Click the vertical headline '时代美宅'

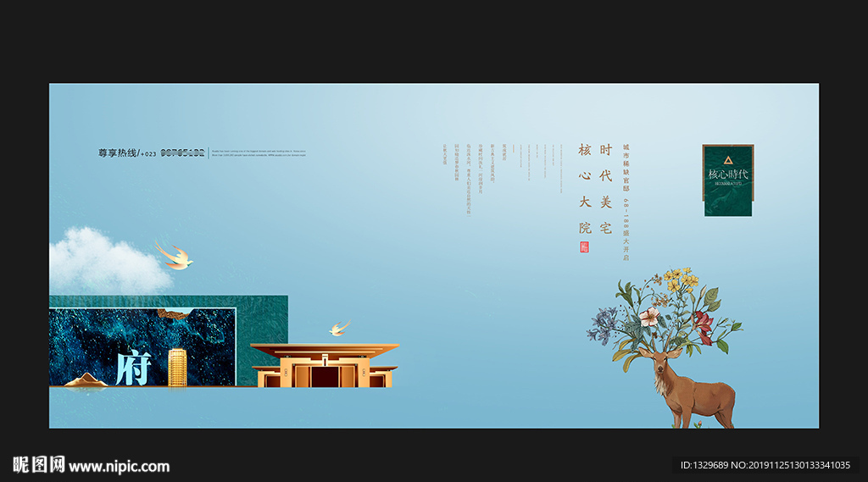coord(605,189)
